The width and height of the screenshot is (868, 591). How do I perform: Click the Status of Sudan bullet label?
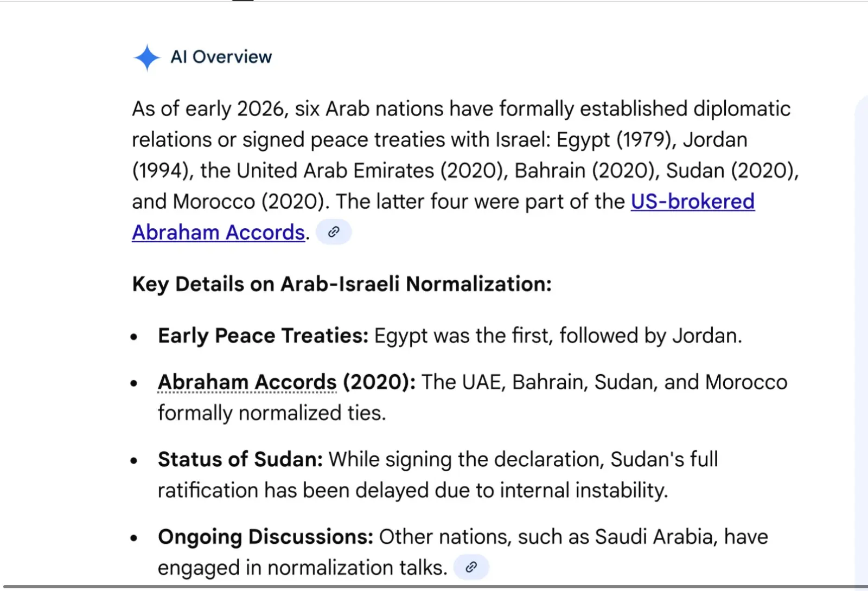240,459
